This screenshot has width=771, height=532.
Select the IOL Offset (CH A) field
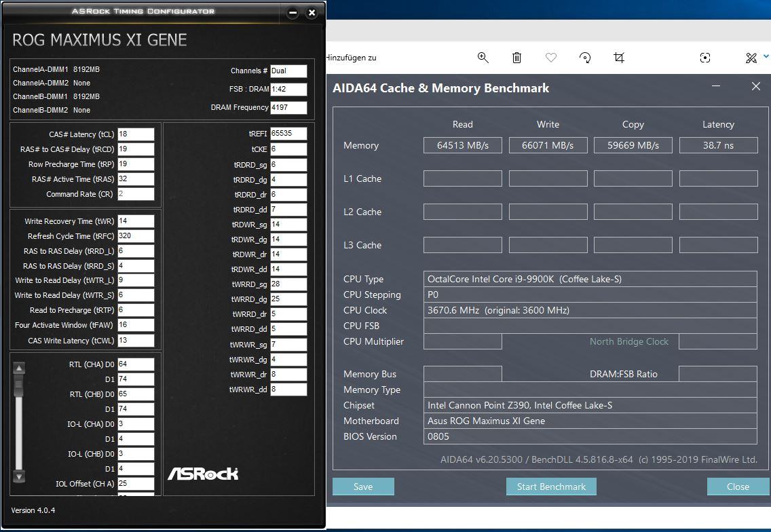[136, 483]
